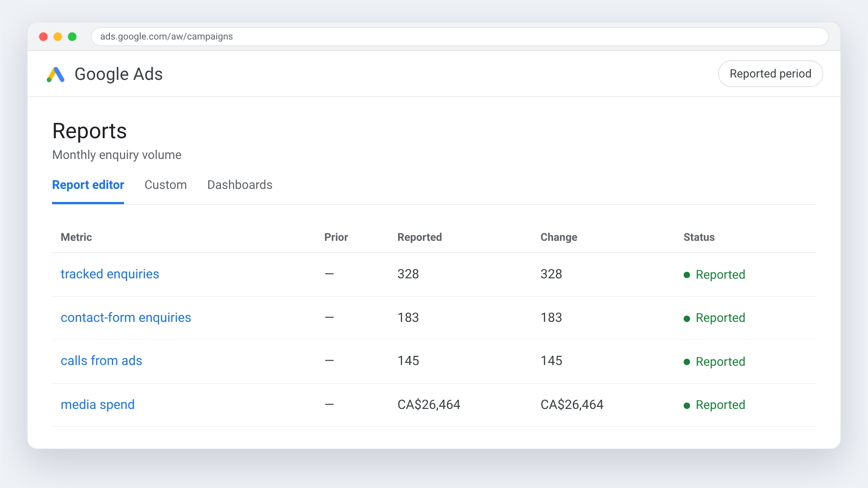
Task: Switch to the Custom tab
Action: [165, 185]
